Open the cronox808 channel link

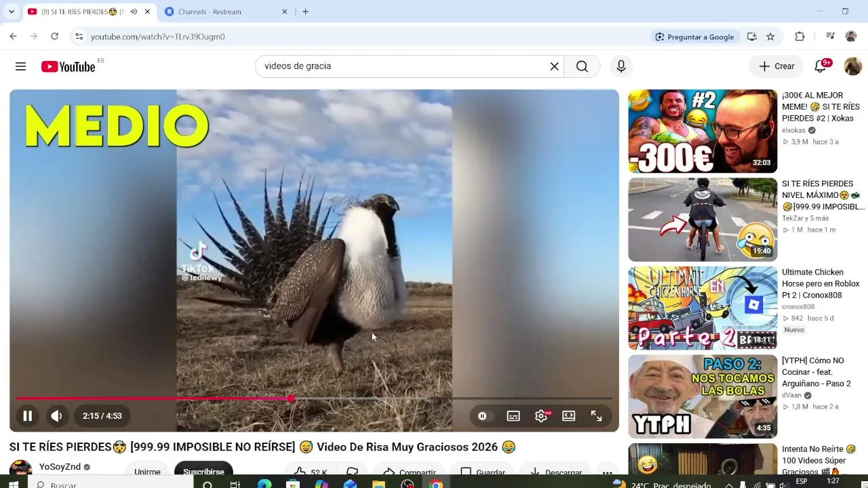coord(798,307)
